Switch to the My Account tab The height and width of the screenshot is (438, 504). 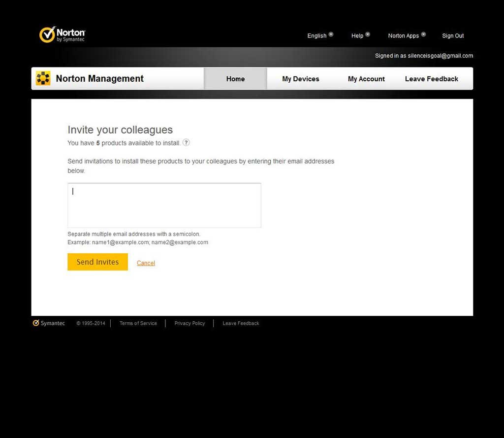366,79
